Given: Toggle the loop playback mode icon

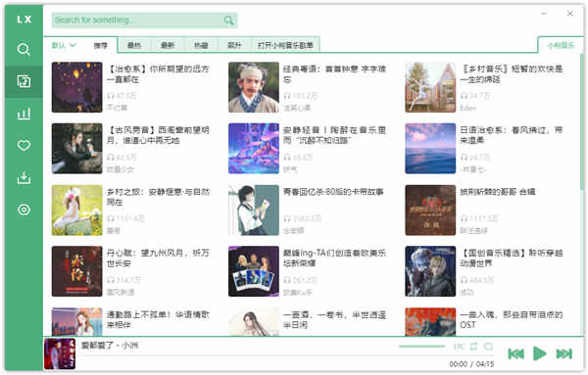Looking at the screenshot, I should [x=474, y=347].
